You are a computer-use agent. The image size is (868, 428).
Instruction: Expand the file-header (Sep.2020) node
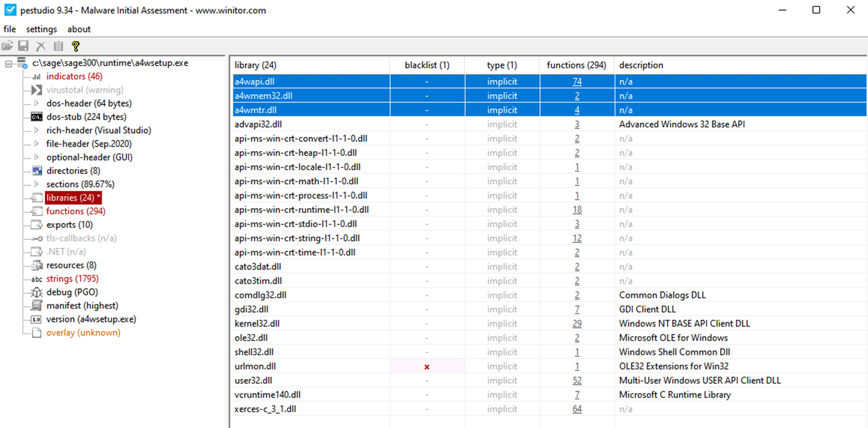[x=36, y=144]
